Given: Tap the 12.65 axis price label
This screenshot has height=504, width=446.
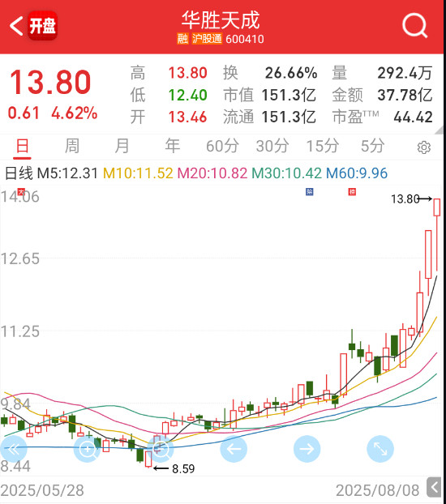Looking at the screenshot, I should 20,258.
